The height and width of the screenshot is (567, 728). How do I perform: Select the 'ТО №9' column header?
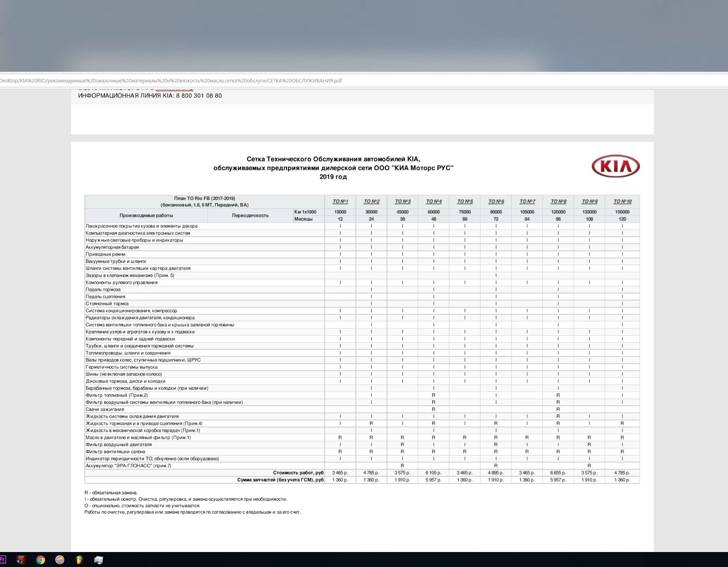590,201
